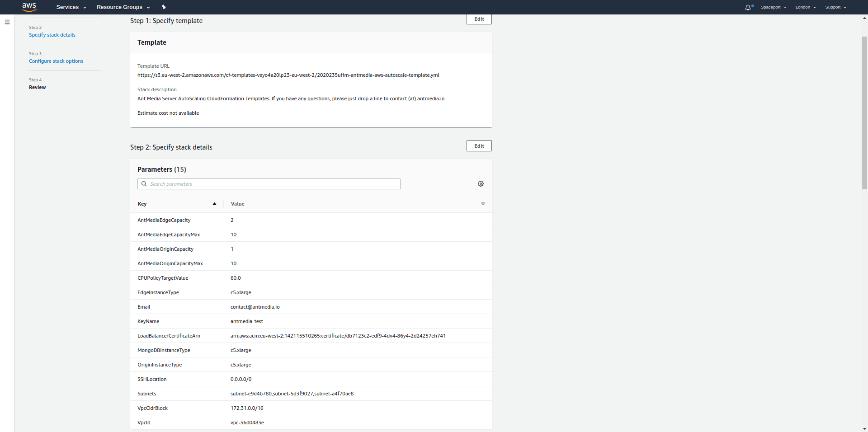This screenshot has width=868, height=432.
Task: Select the AntMediaEdgeCapacity key
Action: click(x=164, y=220)
